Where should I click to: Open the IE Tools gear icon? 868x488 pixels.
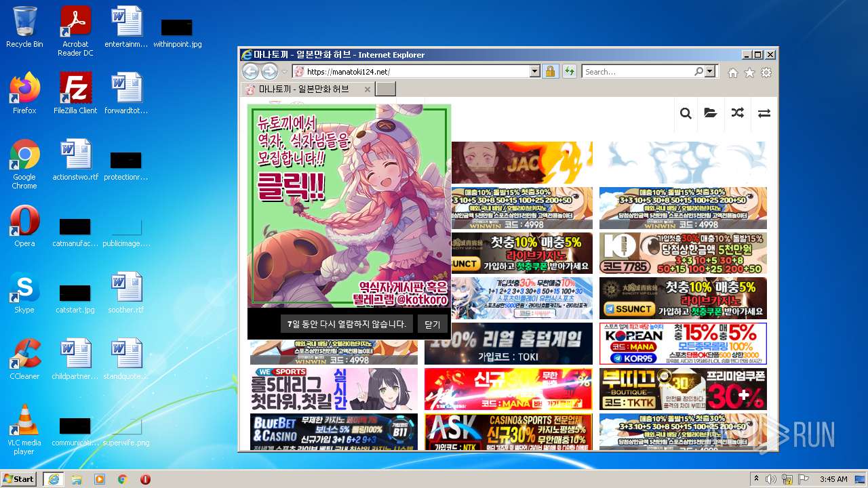pyautogui.click(x=766, y=73)
